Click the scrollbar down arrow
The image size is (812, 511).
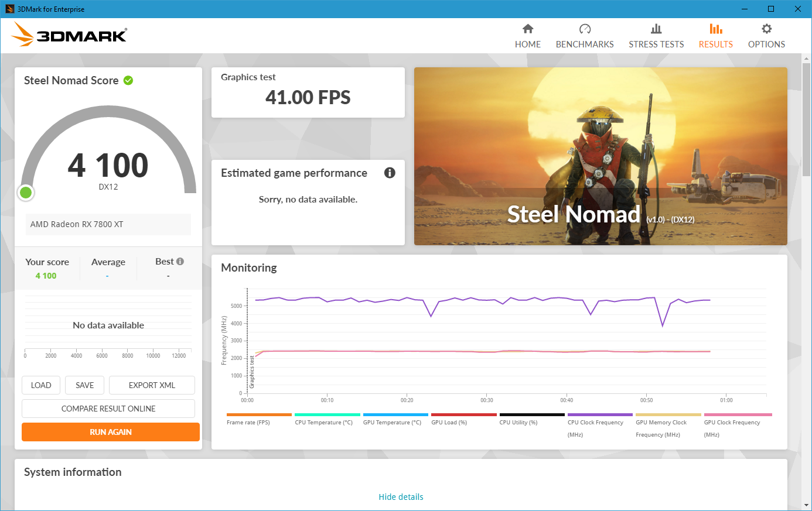point(806,505)
